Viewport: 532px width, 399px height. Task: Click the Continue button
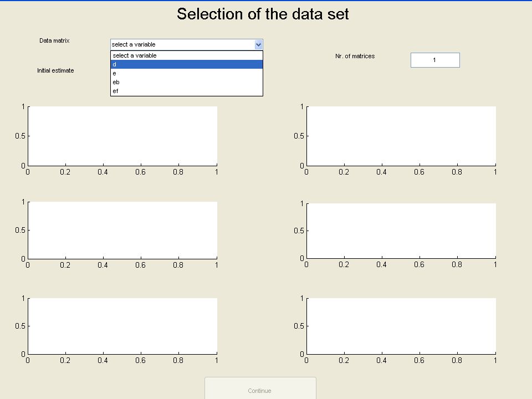pos(260,389)
